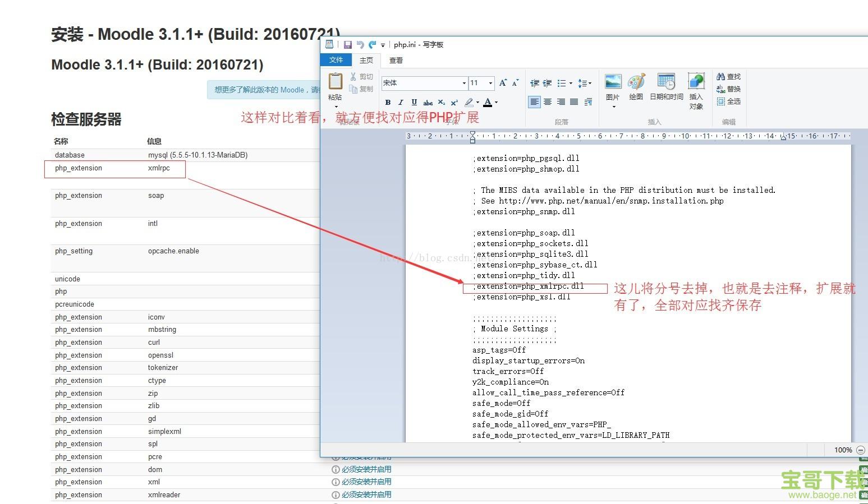Click the line spacing icon

582,83
